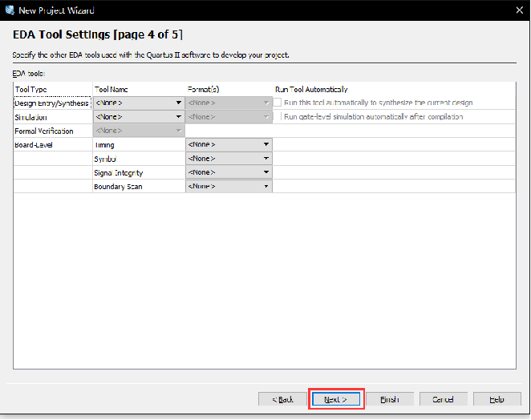Open Signal Integrity format dropdown
The height and width of the screenshot is (420, 531).
click(229, 172)
